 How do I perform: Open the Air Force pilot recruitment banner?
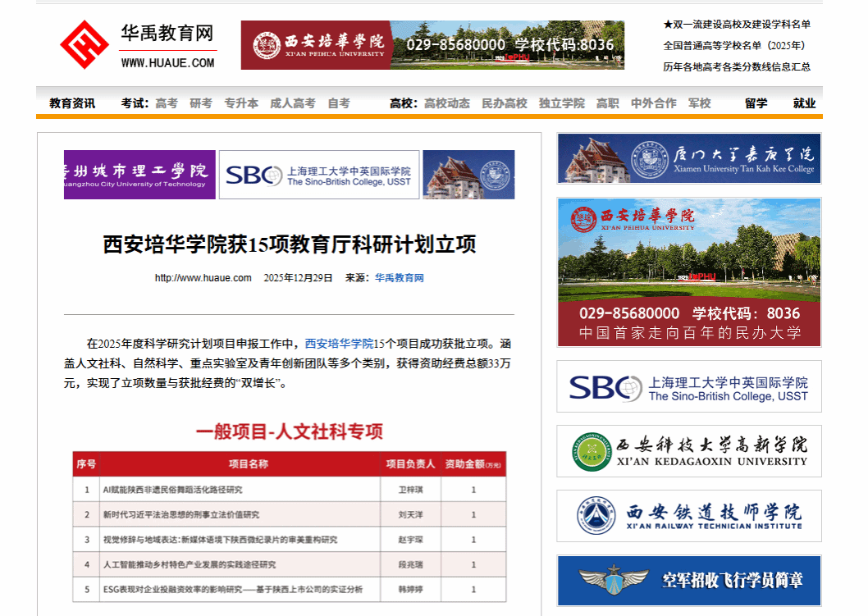(x=688, y=581)
